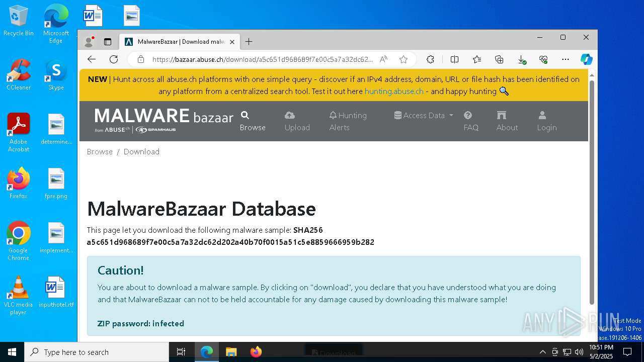Refresh the current page
Image resolution: width=644 pixels, height=362 pixels.
[114, 59]
